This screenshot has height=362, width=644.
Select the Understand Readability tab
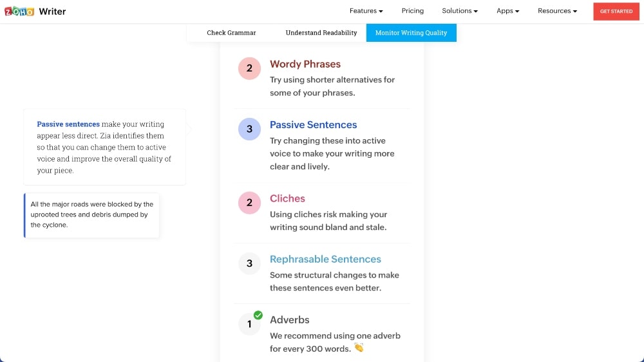point(321,33)
